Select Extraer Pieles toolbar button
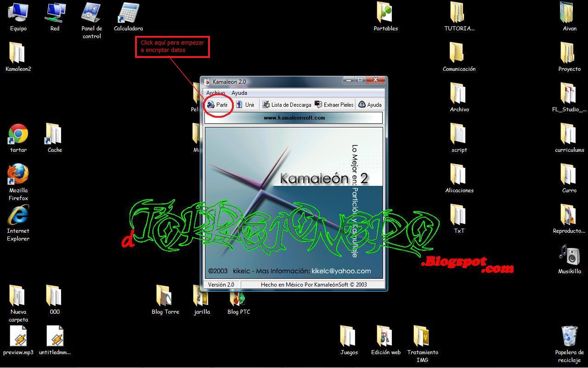This screenshot has width=588, height=368. pyautogui.click(x=334, y=105)
